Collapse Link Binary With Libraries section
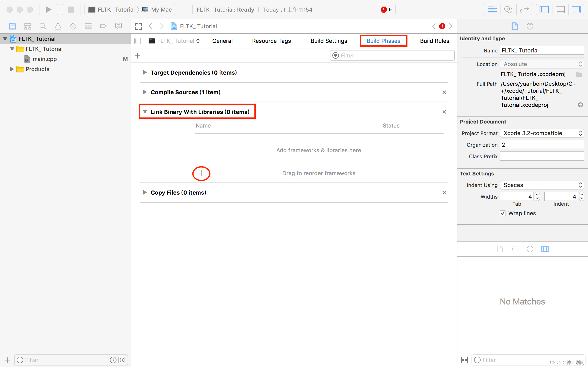This screenshot has width=588, height=367. [x=145, y=112]
